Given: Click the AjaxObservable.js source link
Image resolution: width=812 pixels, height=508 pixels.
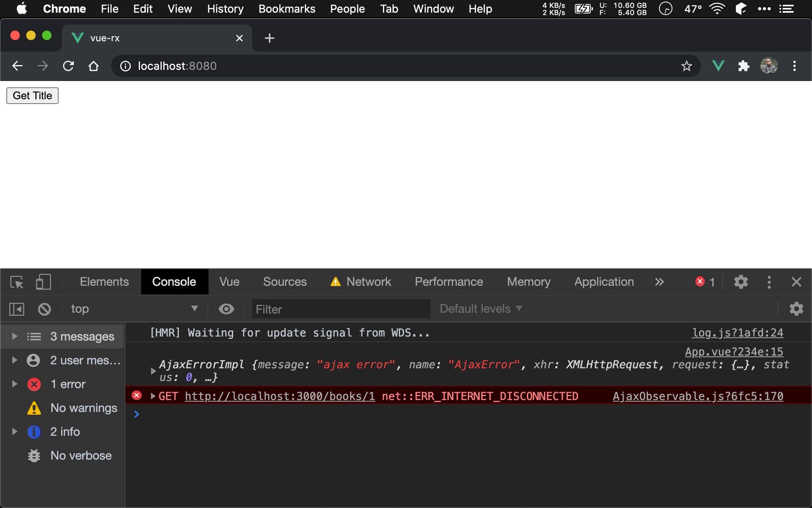Looking at the screenshot, I should pos(697,396).
